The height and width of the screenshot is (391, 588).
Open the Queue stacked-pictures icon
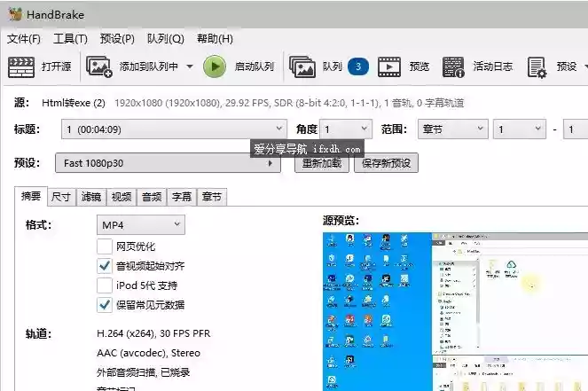coord(302,66)
